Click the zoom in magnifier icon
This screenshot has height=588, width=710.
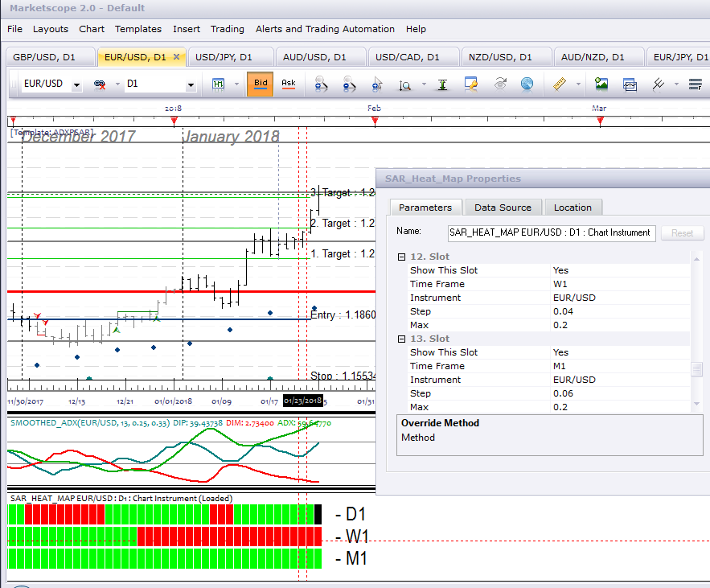321,84
